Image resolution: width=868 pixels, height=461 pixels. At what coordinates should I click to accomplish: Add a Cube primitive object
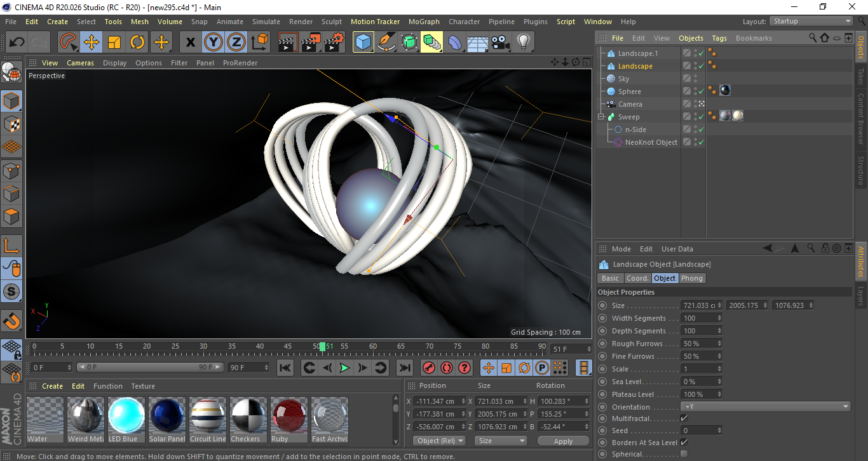click(363, 43)
